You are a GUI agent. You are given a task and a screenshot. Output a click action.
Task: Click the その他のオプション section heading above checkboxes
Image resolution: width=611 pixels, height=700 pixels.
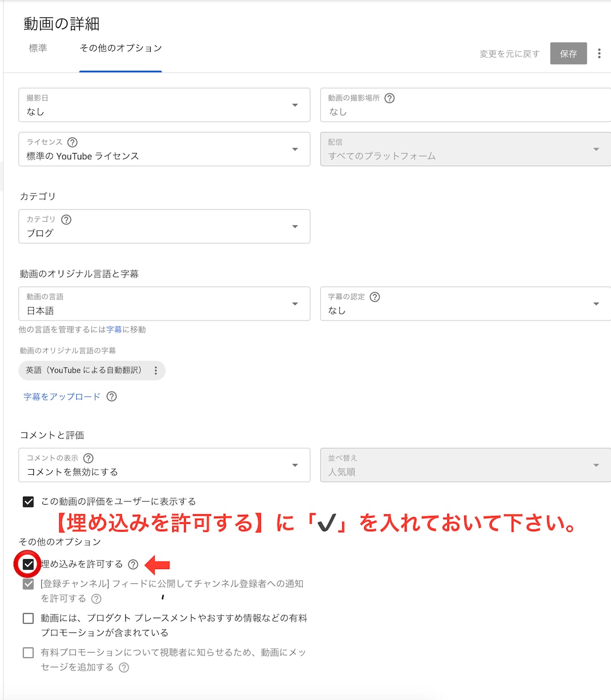pyautogui.click(x=60, y=542)
